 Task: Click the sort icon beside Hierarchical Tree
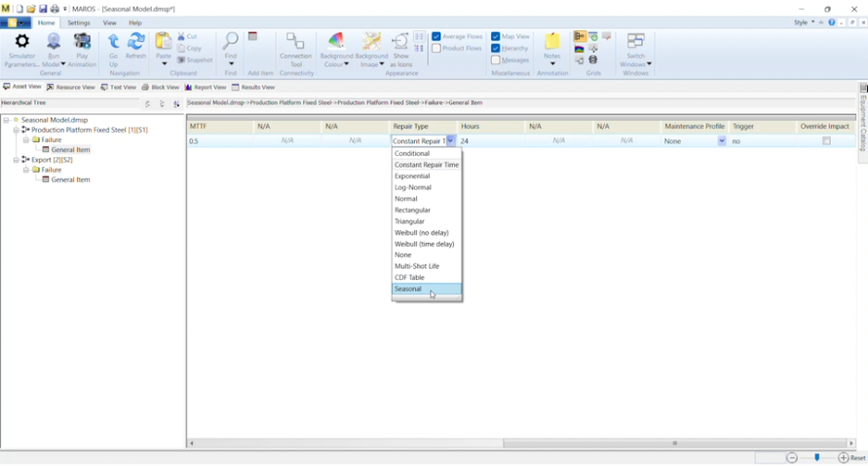tap(176, 103)
